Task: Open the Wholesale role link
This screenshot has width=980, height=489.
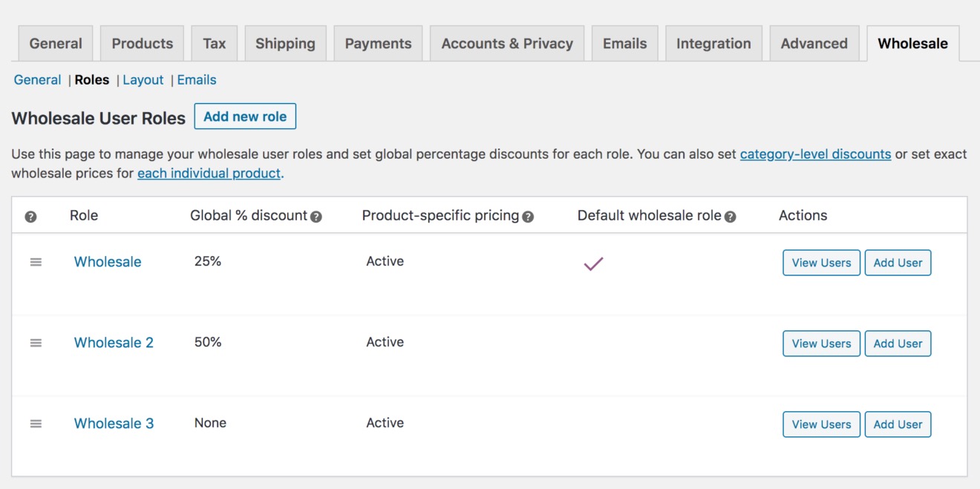Action: (108, 262)
